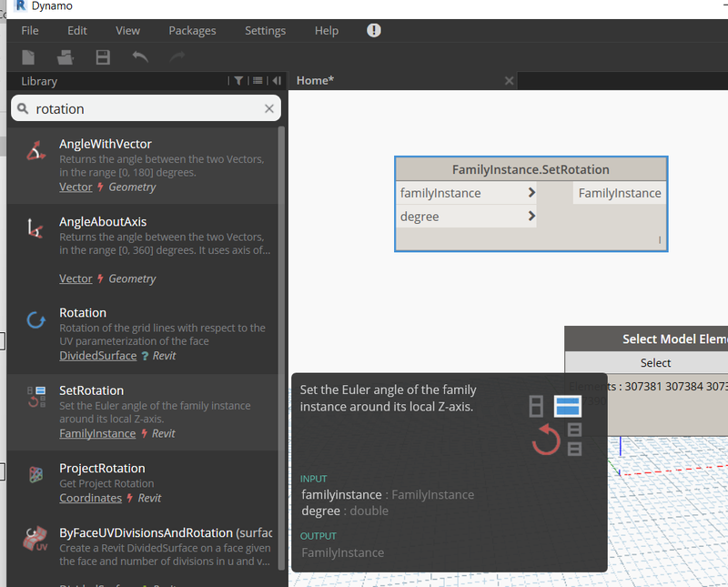
Task: Undo the last action
Action: pyautogui.click(x=140, y=57)
